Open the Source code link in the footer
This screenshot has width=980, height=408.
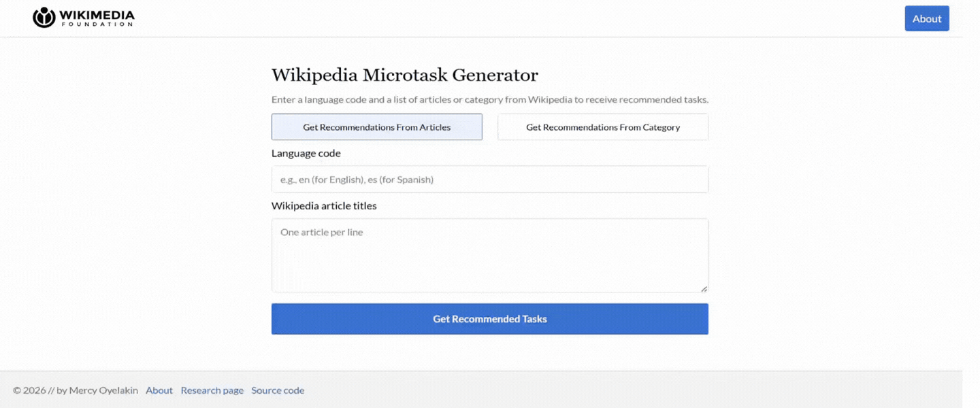278,390
